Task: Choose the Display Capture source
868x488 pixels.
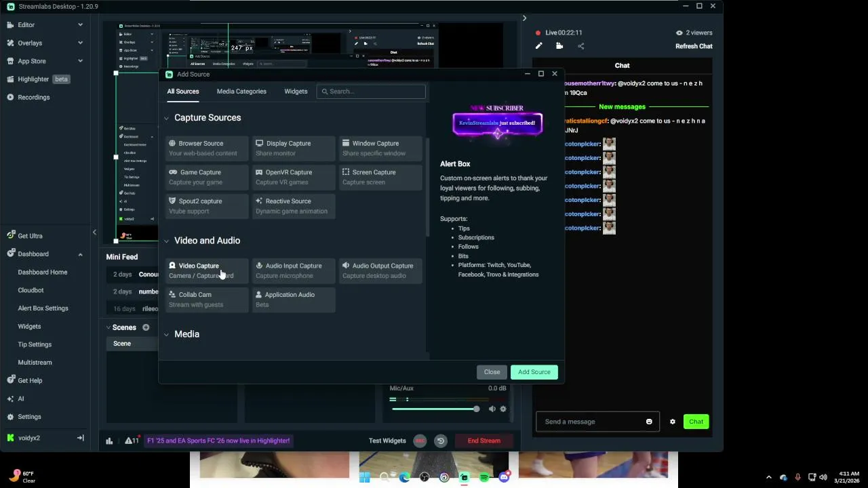Action: tap(294, 148)
